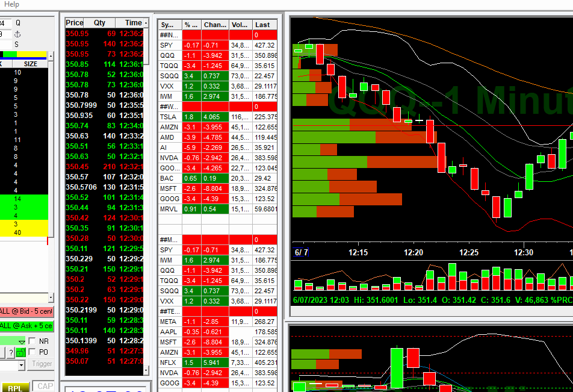Click the SIZE column header
This screenshot has height=392, width=573.
pos(31,64)
